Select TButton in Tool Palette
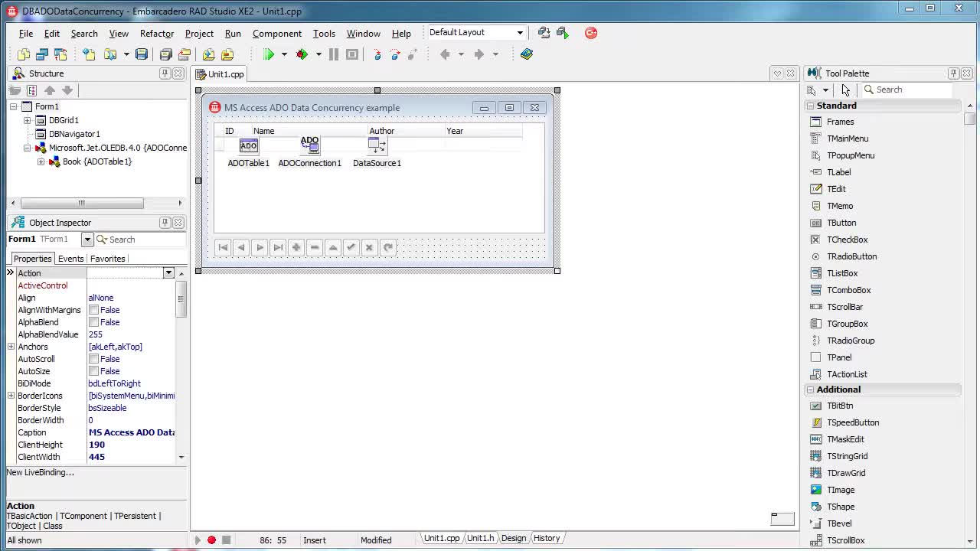The width and height of the screenshot is (980, 551). [x=841, y=223]
